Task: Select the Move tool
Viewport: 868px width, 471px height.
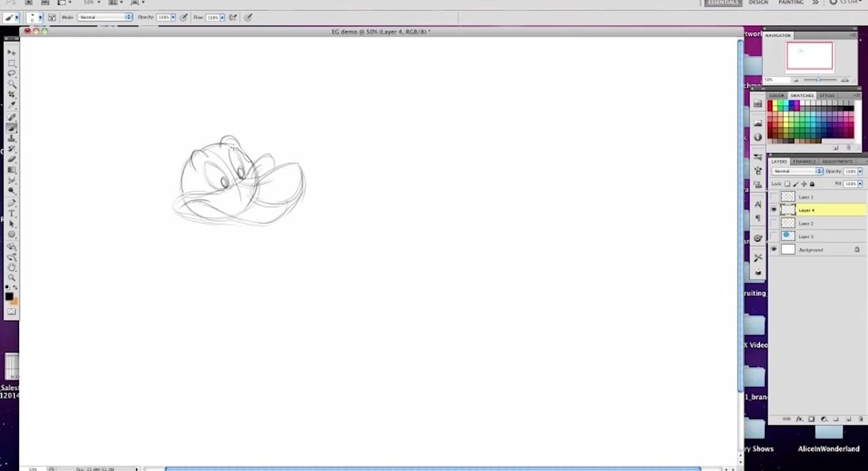Action: [x=12, y=52]
